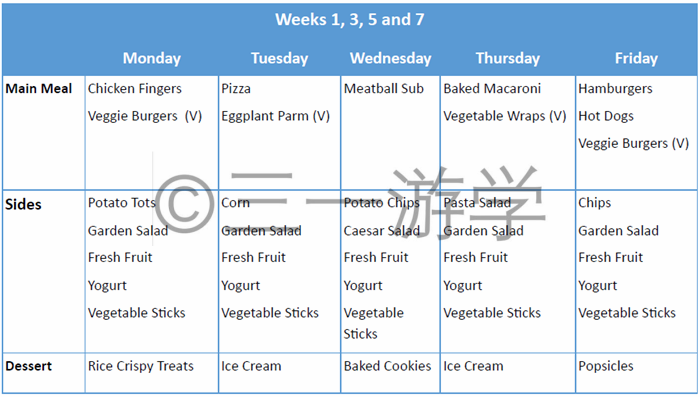Click the Meatball Sub entry

point(383,88)
